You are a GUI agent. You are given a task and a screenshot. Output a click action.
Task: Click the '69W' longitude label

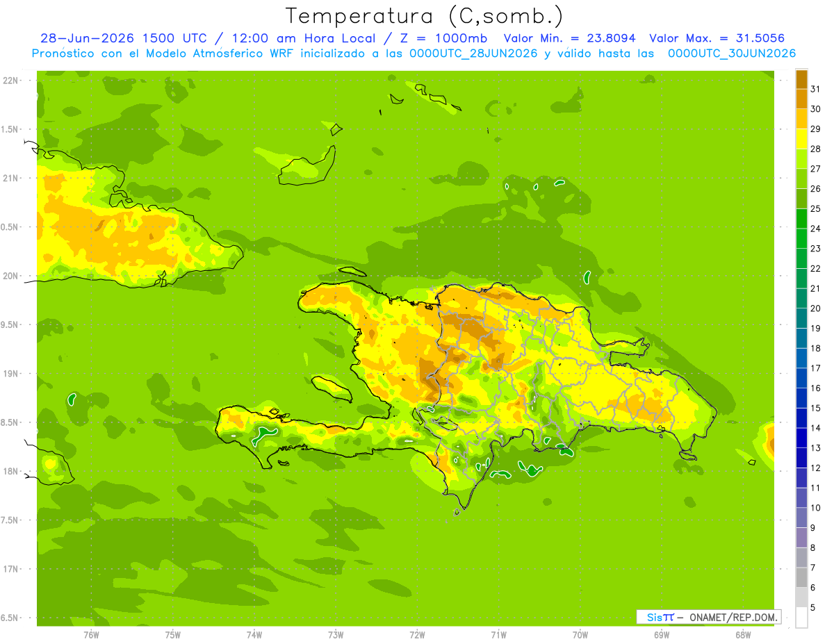click(x=662, y=635)
